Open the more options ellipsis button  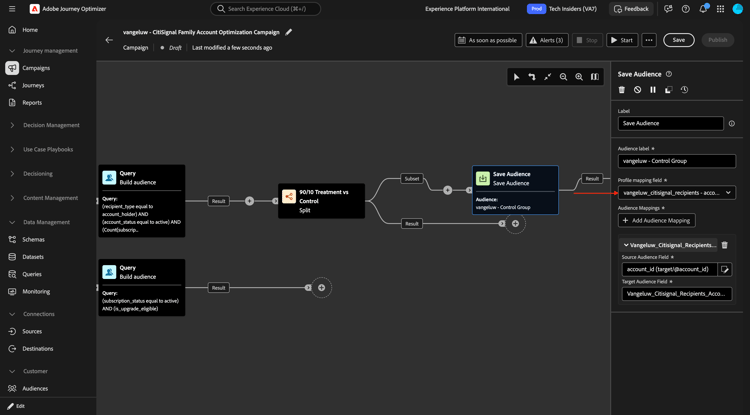tap(649, 40)
